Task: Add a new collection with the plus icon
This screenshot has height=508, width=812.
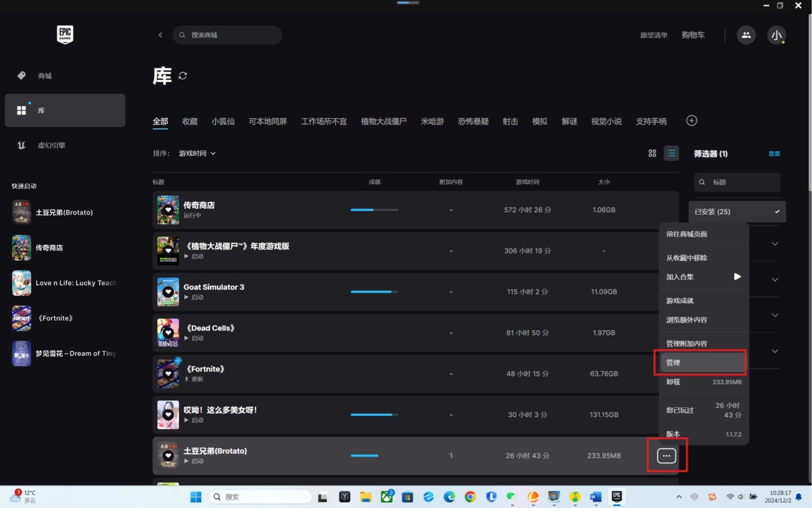Action: 692,121
